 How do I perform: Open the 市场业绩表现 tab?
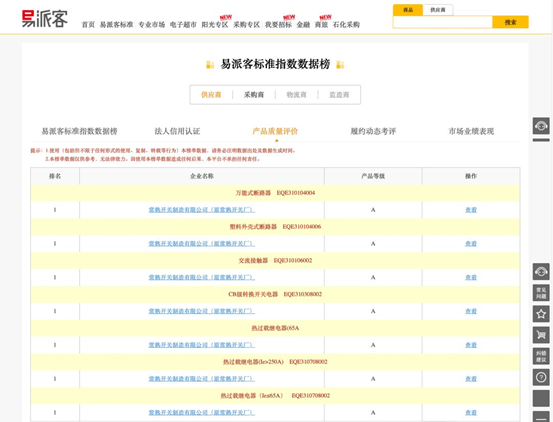[471, 131]
